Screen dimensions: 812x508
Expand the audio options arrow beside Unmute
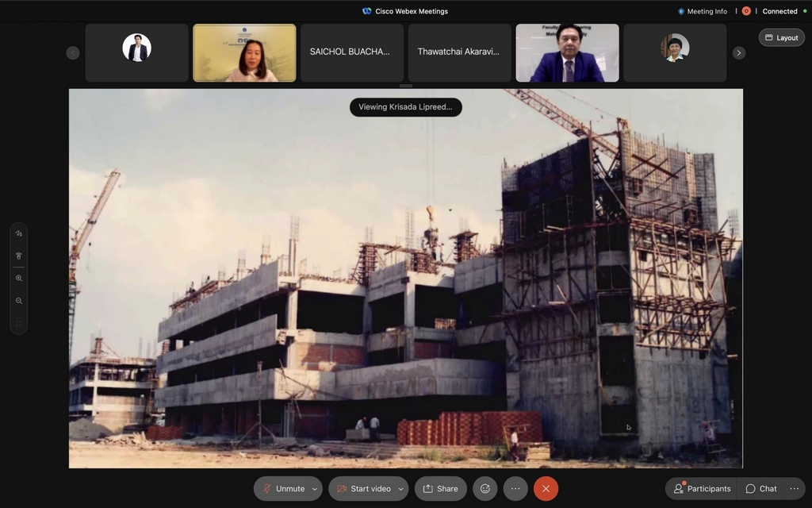pos(315,489)
